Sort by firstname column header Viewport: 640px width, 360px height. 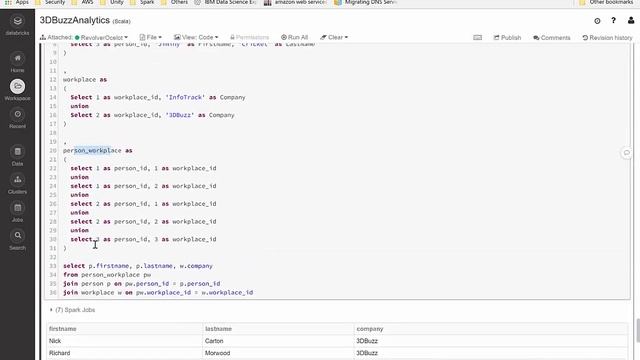click(62, 329)
